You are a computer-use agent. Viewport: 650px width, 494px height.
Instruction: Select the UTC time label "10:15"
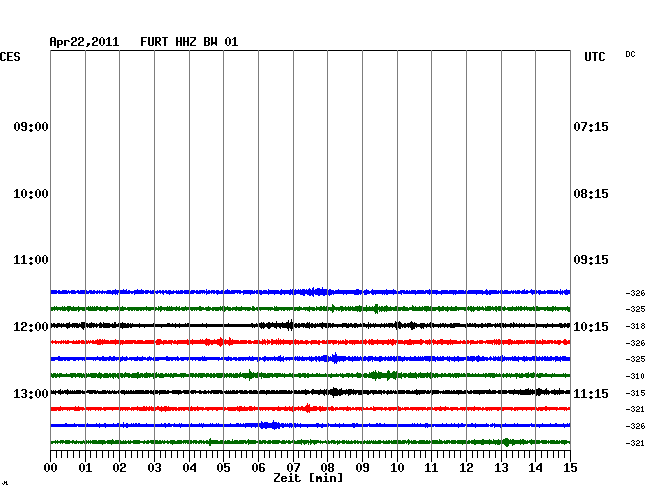click(591, 327)
